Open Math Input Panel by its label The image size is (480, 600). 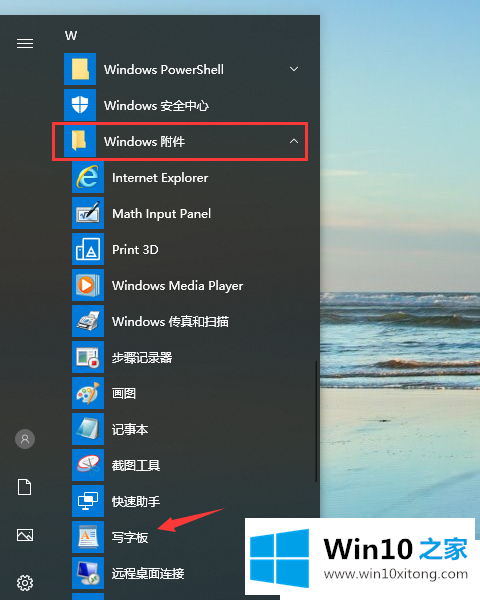[162, 214]
